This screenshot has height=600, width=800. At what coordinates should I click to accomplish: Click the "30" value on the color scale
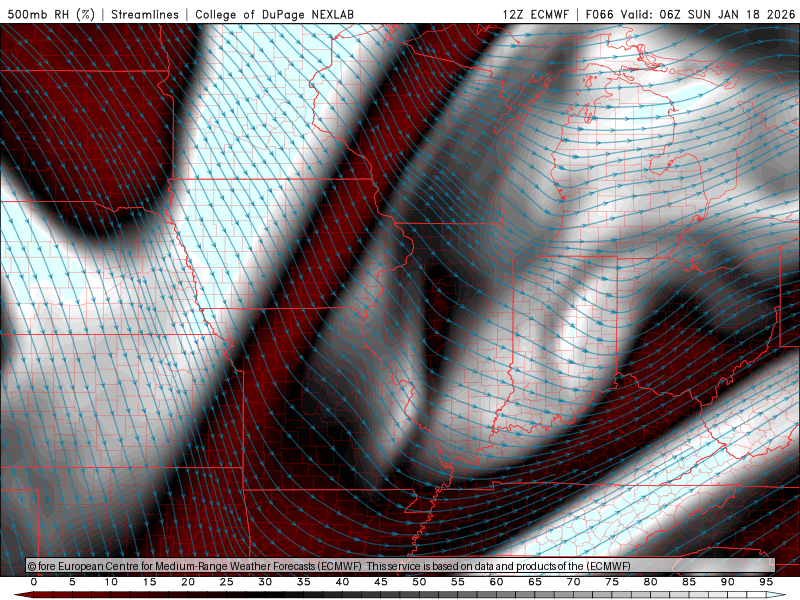265,582
